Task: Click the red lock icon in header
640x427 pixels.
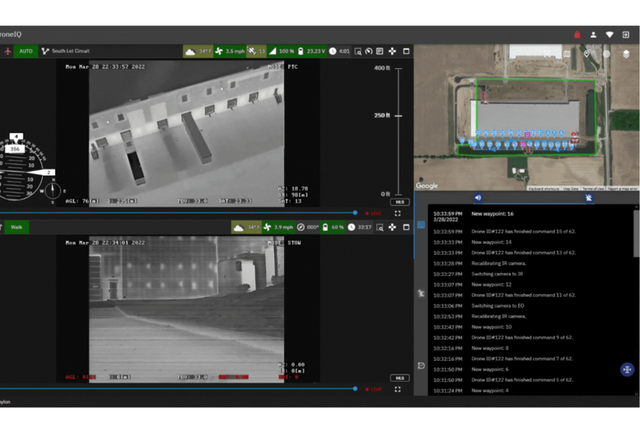Action: 576,34
